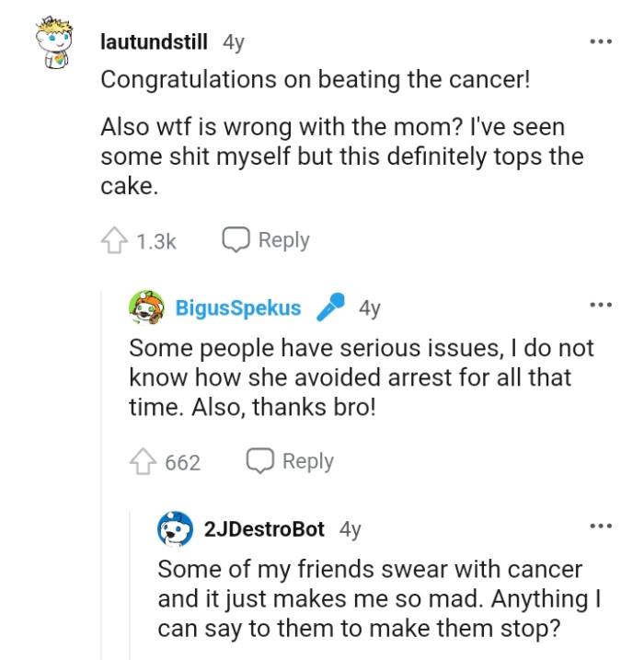Upvote lautundstill's comment with 1.3k votes
The image size is (644, 660).
click(115, 241)
